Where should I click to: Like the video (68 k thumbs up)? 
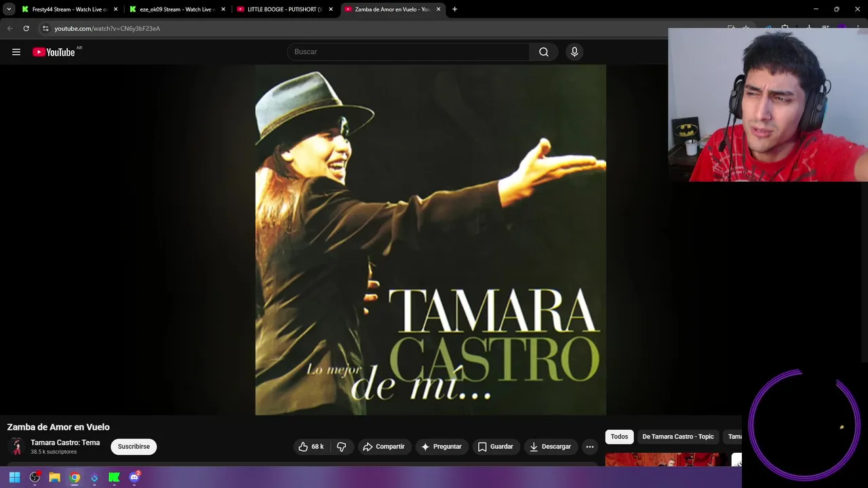point(311,447)
